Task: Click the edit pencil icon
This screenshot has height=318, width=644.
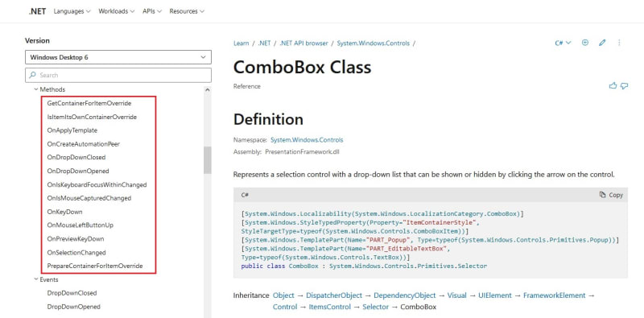Action: click(x=602, y=43)
